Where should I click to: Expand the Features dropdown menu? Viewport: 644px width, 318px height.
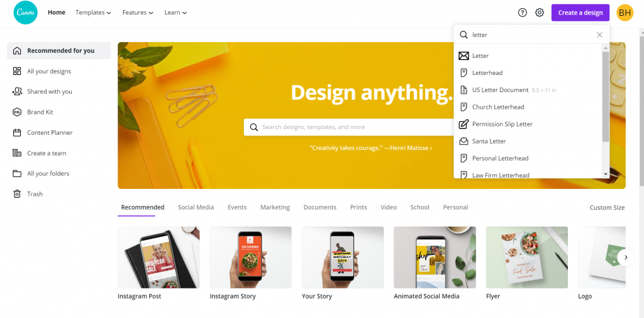coord(138,13)
